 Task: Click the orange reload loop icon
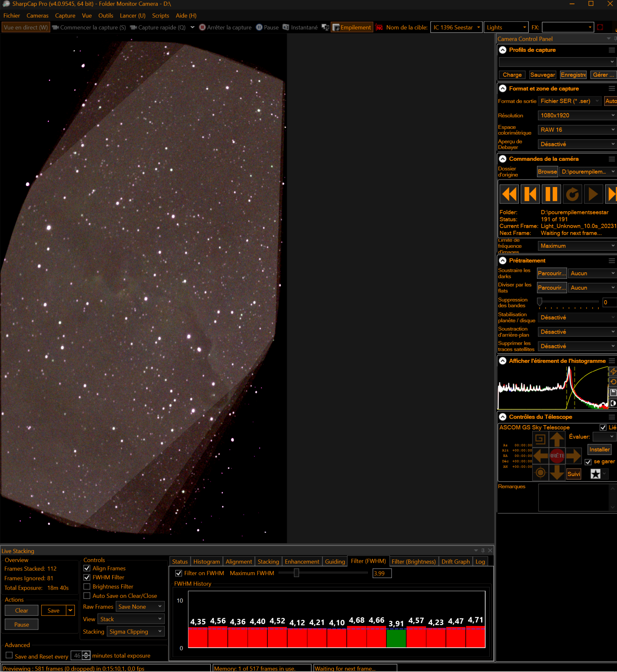tap(572, 194)
